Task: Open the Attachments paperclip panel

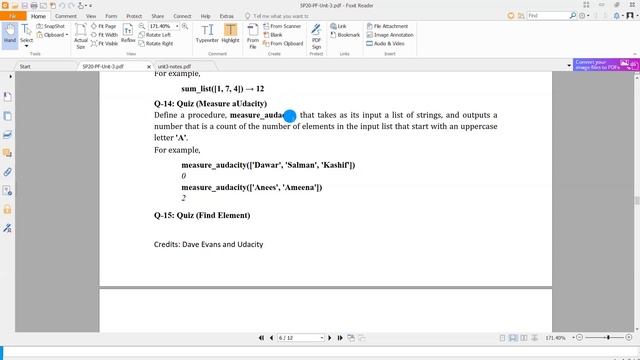Action: click(7, 172)
